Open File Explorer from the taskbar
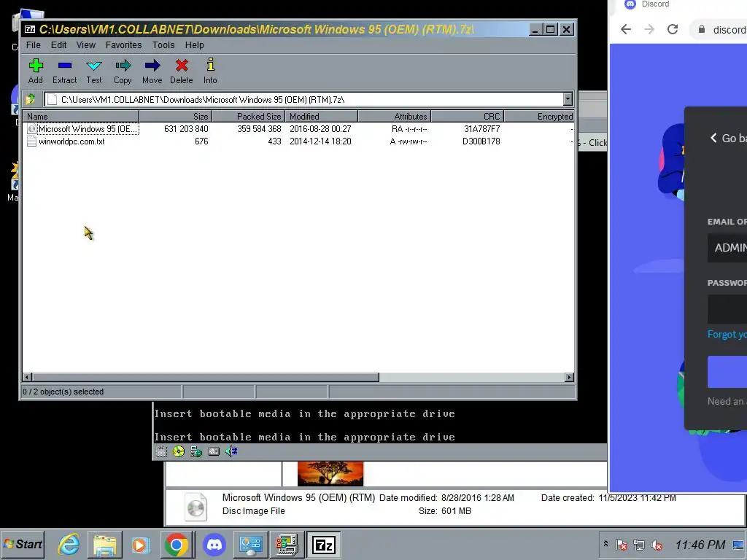This screenshot has height=560, width=747. pos(105,544)
